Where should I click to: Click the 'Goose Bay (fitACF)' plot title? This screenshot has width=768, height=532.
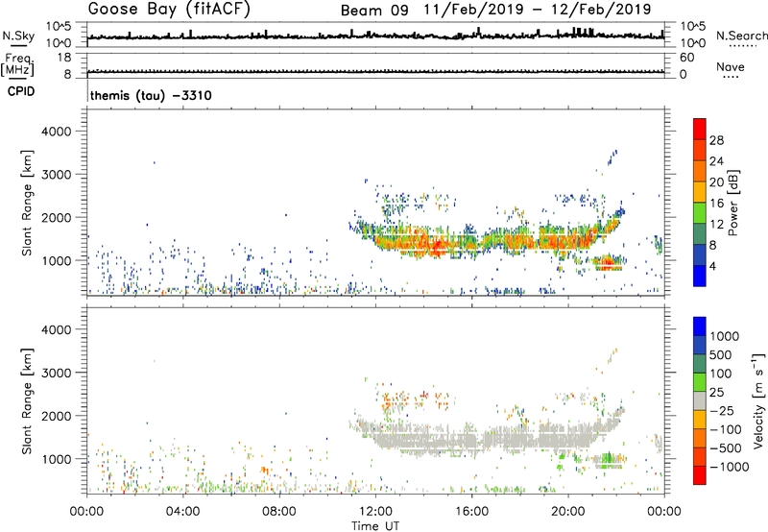coord(169,10)
